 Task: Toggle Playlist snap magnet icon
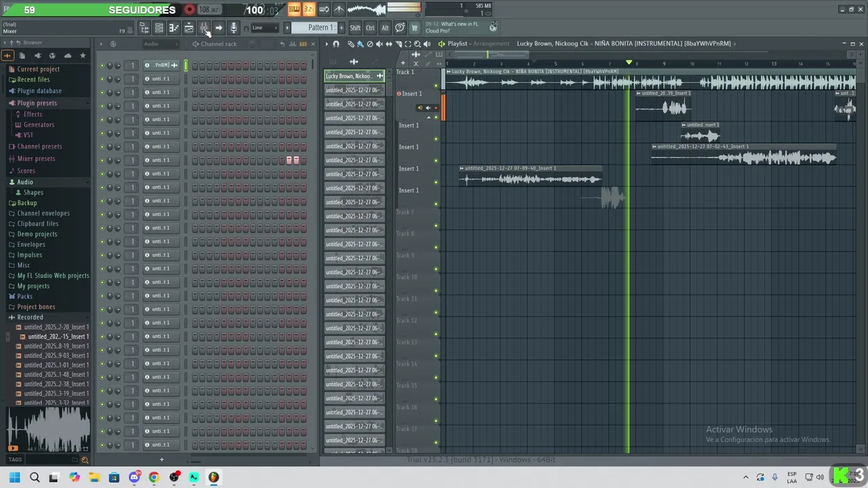tap(336, 44)
